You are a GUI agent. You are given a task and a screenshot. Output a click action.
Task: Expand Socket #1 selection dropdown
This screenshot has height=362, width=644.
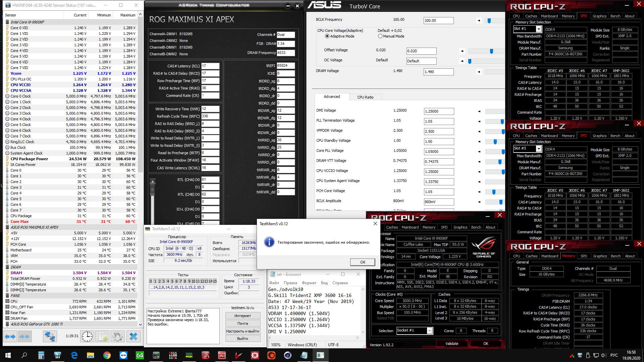(430, 331)
